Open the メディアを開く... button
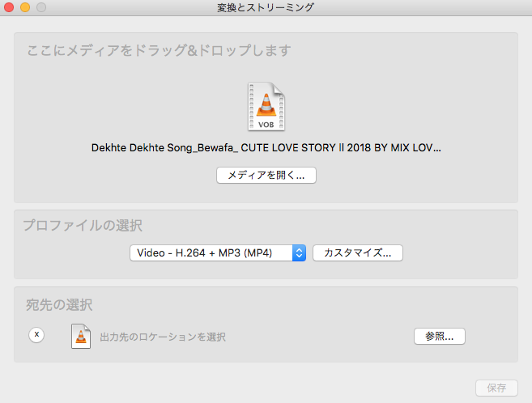Viewport: 532px width, 403px height. click(266, 176)
